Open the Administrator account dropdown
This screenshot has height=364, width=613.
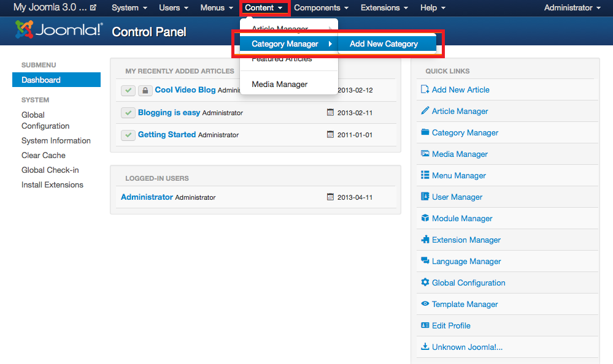pos(573,8)
